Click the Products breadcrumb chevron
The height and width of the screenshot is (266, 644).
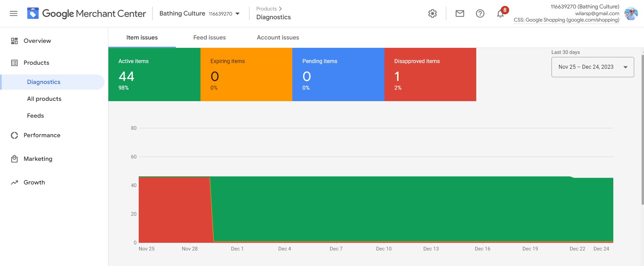click(x=280, y=9)
